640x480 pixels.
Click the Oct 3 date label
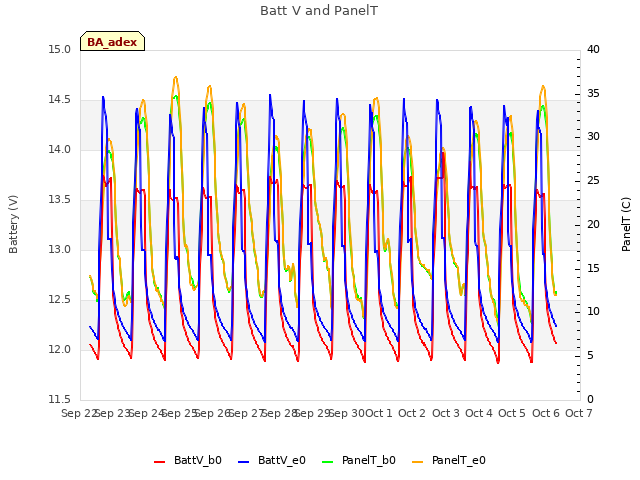(446, 413)
